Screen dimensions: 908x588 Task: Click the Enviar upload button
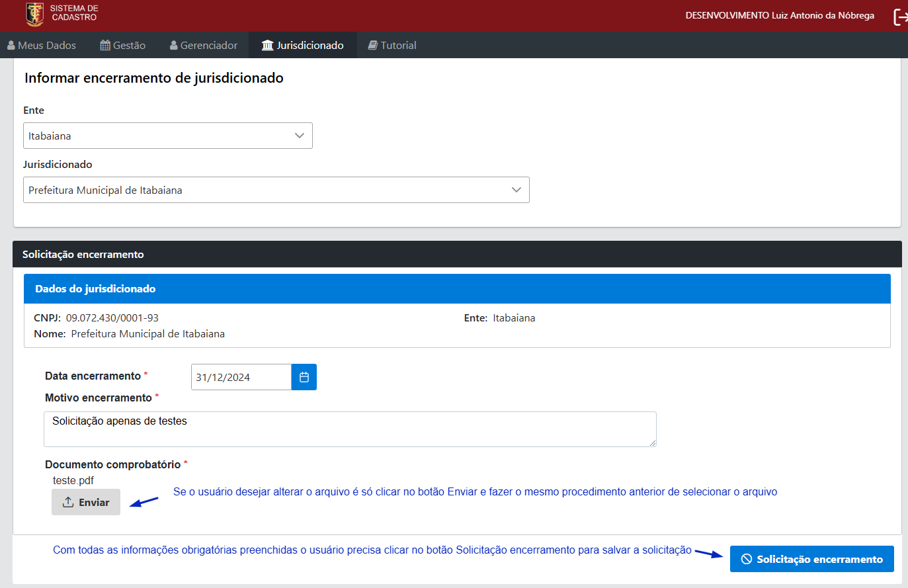(86, 502)
